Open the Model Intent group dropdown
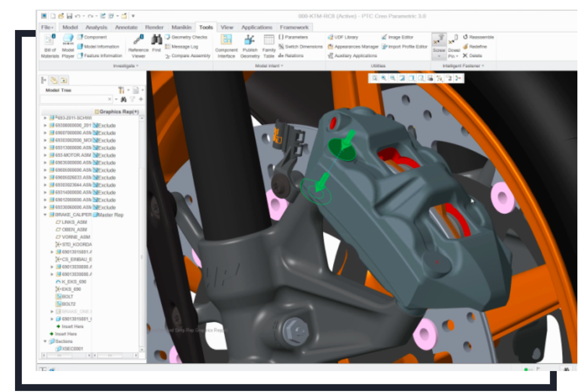Image resolution: width=584 pixels, height=392 pixels. coord(269,66)
